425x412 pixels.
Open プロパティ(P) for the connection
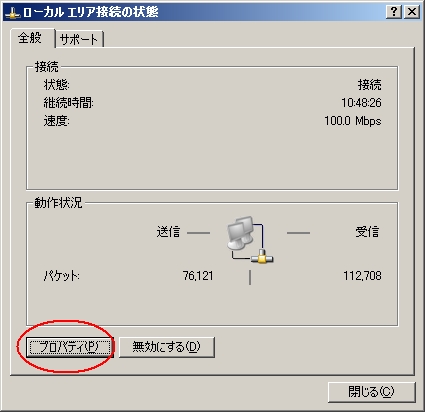[x=70, y=347]
